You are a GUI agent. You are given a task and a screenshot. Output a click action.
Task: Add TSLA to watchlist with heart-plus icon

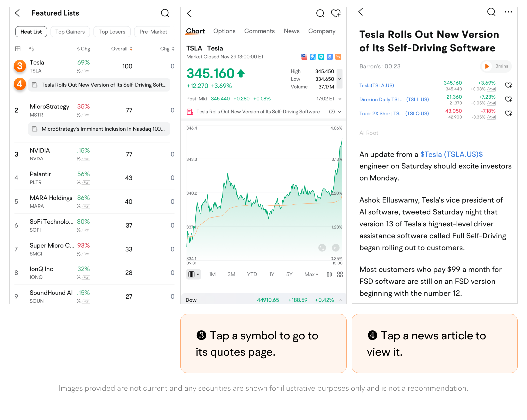click(336, 13)
